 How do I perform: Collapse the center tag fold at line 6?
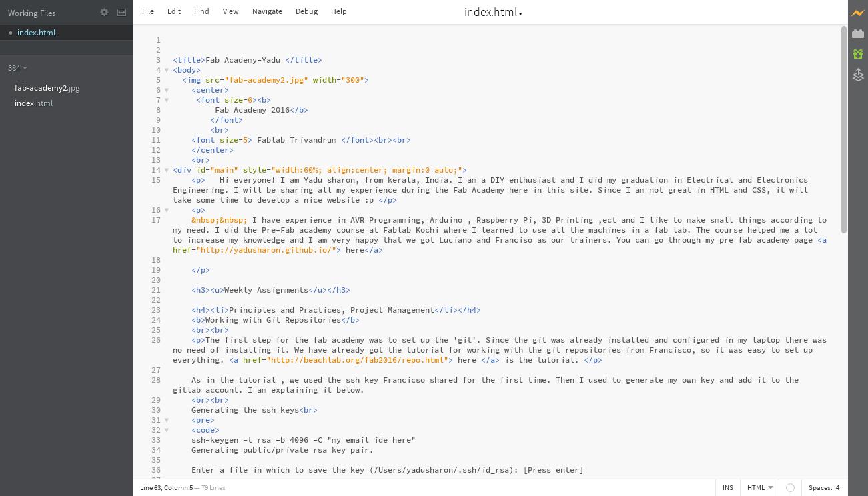(167, 90)
